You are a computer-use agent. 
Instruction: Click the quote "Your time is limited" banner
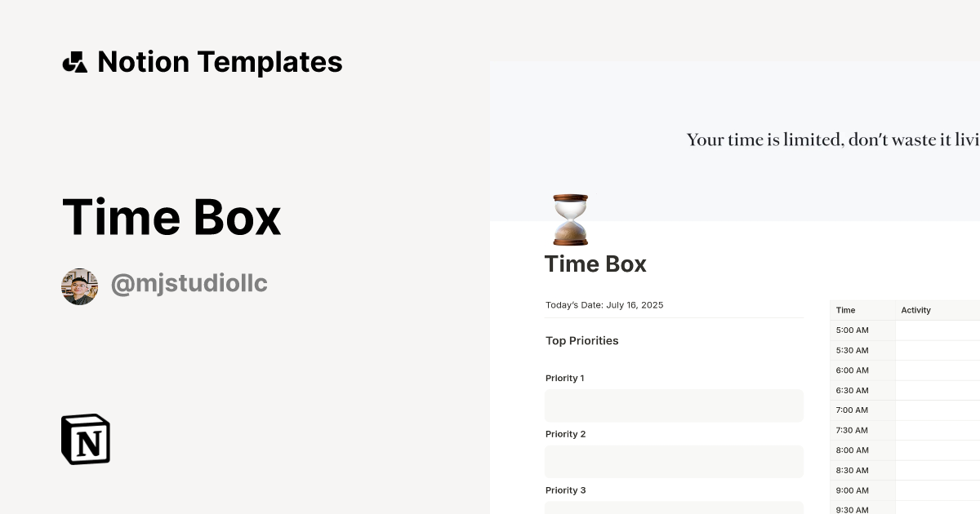tap(831, 140)
